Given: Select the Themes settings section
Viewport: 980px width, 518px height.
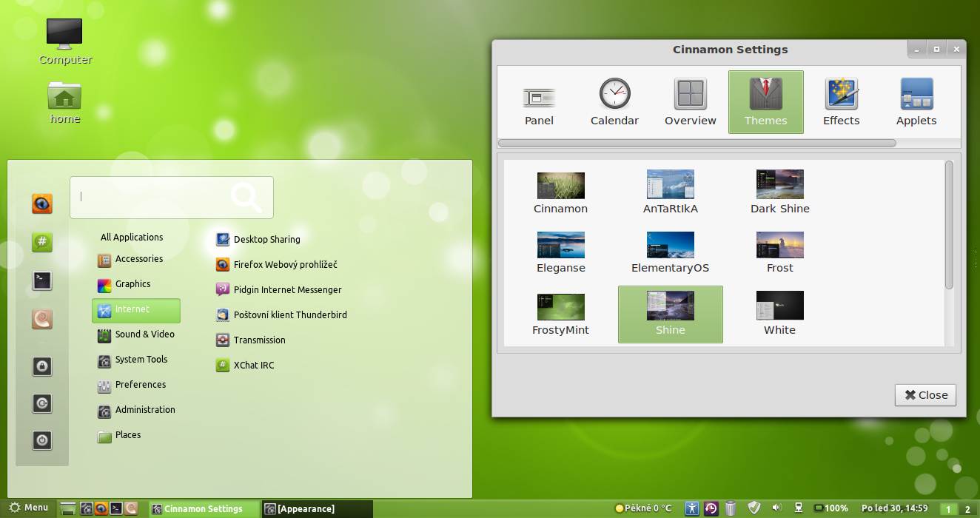Looking at the screenshot, I should click(x=765, y=102).
